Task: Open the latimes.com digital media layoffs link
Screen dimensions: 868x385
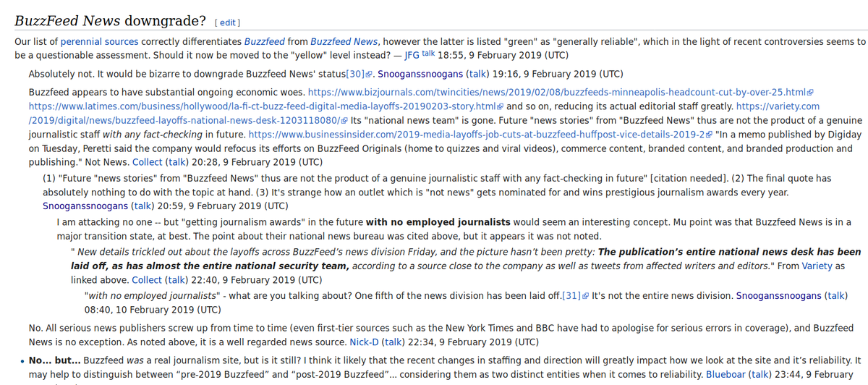Action: [266, 106]
